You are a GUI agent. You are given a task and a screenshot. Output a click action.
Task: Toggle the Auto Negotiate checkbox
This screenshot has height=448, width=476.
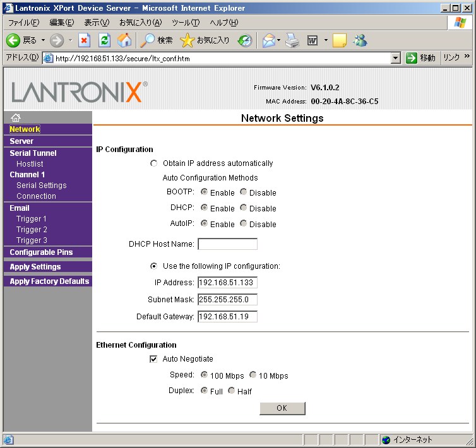(153, 359)
